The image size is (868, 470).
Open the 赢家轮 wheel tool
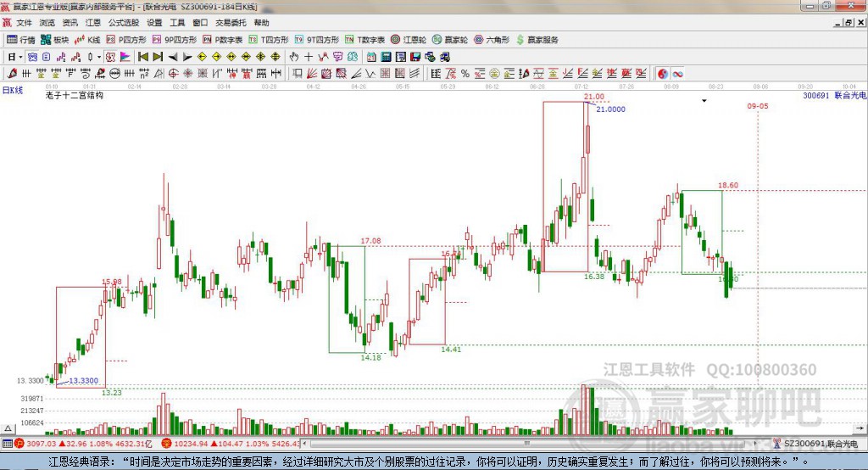[450, 40]
